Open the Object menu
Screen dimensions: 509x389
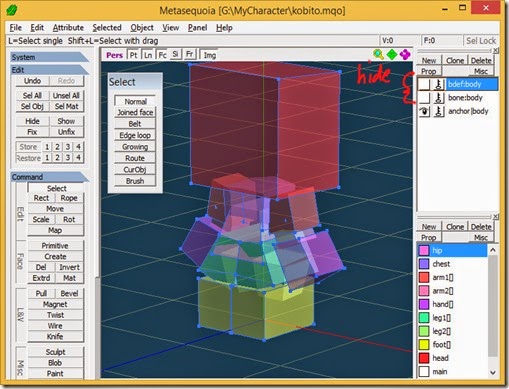(x=142, y=28)
